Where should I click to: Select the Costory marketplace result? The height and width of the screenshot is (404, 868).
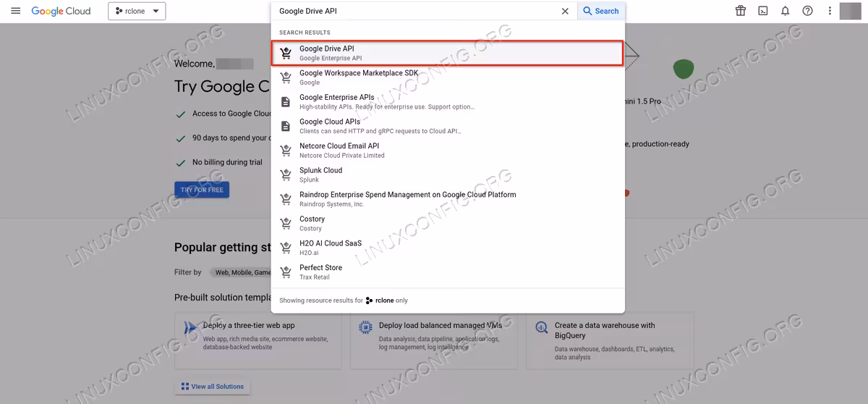tap(448, 223)
